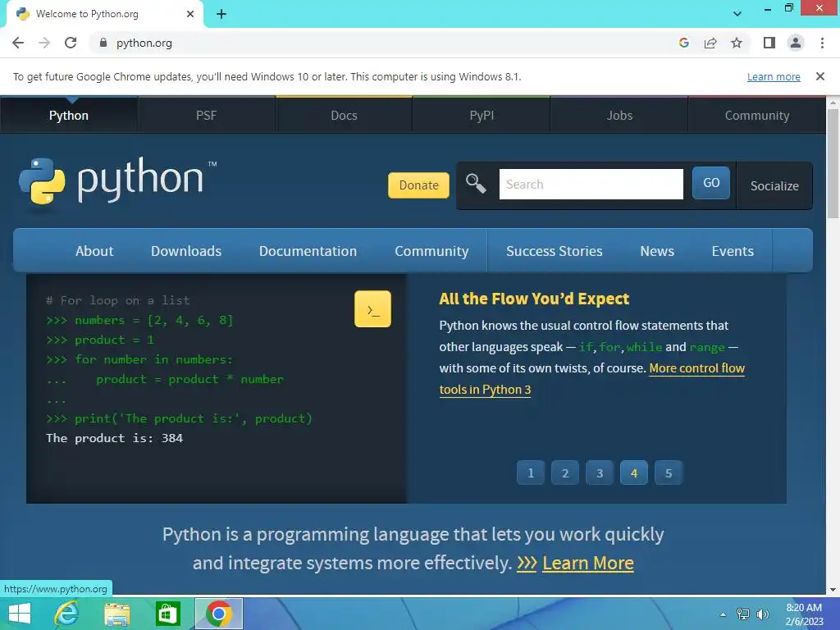Select the active slide 4 button
840x630 pixels.
634,473
